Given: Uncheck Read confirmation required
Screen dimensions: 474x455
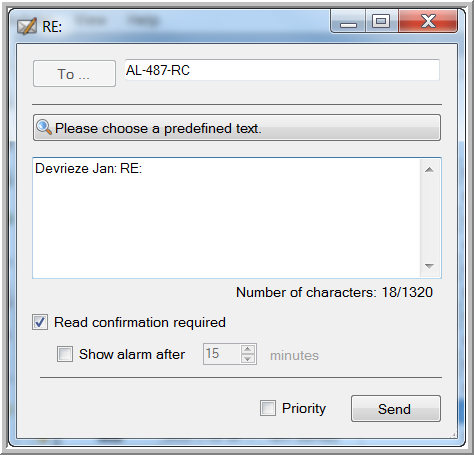Looking at the screenshot, I should 40,322.
